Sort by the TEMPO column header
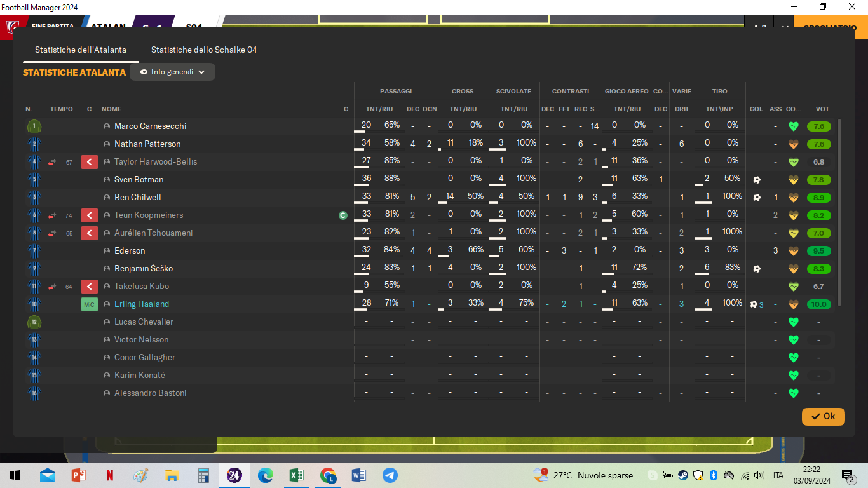The image size is (868, 488). pos(62,109)
